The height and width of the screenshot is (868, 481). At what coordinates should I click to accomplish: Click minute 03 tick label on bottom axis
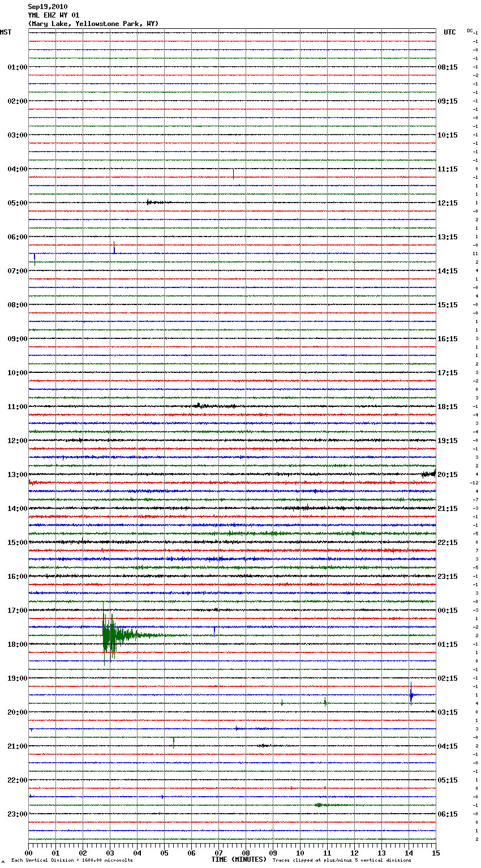click(x=110, y=853)
